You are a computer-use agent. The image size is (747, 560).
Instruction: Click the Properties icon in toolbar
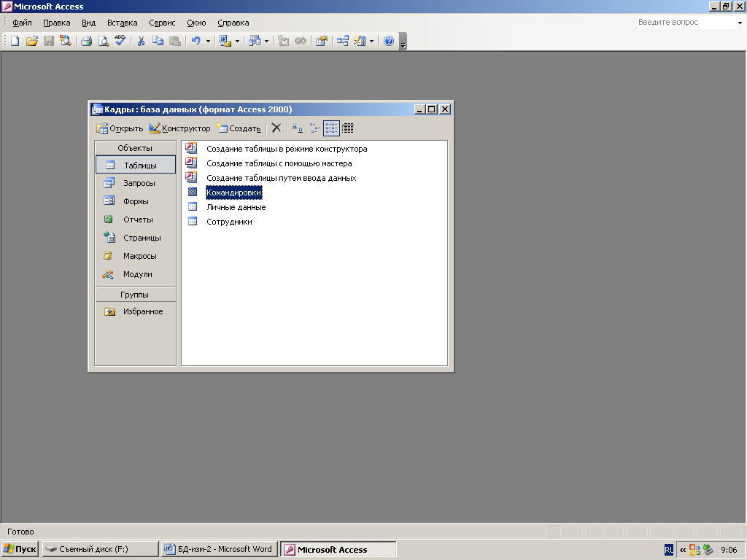(322, 41)
